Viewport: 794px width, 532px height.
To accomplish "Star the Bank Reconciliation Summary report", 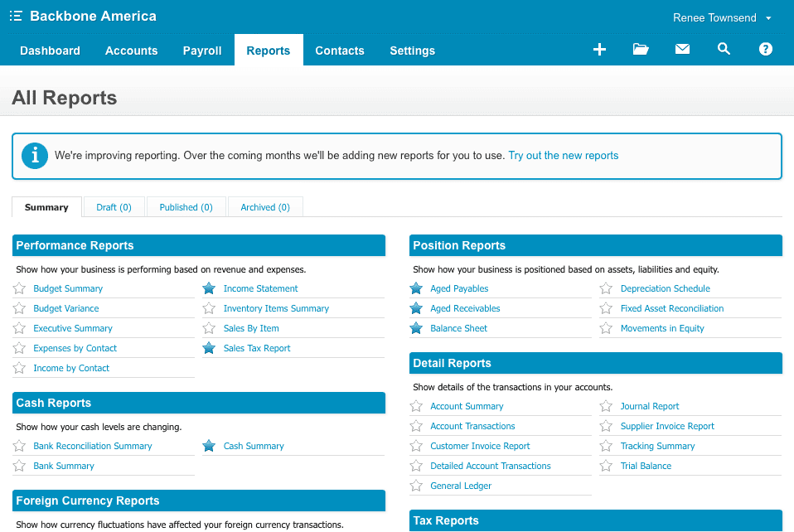I will 19,446.
